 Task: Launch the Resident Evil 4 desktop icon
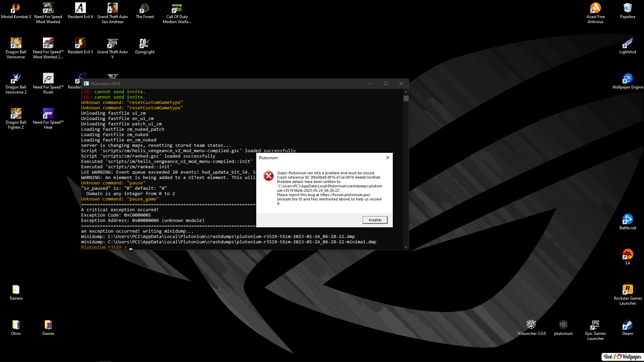80,10
